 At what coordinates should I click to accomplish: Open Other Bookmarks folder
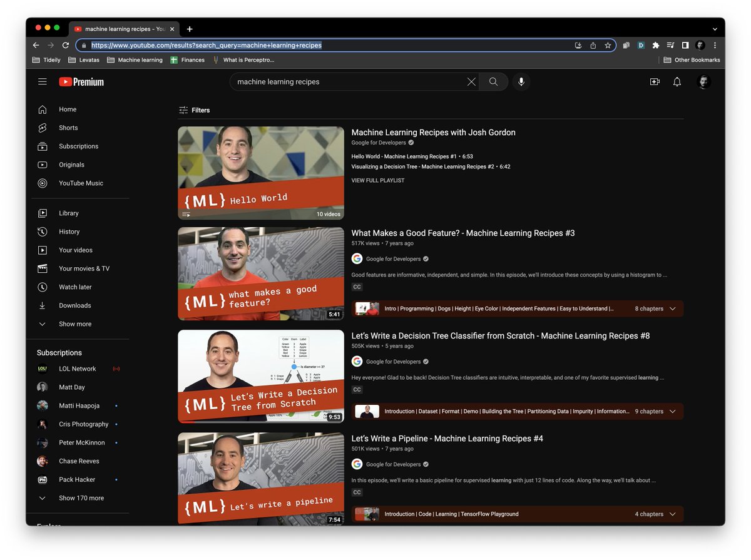click(x=692, y=60)
